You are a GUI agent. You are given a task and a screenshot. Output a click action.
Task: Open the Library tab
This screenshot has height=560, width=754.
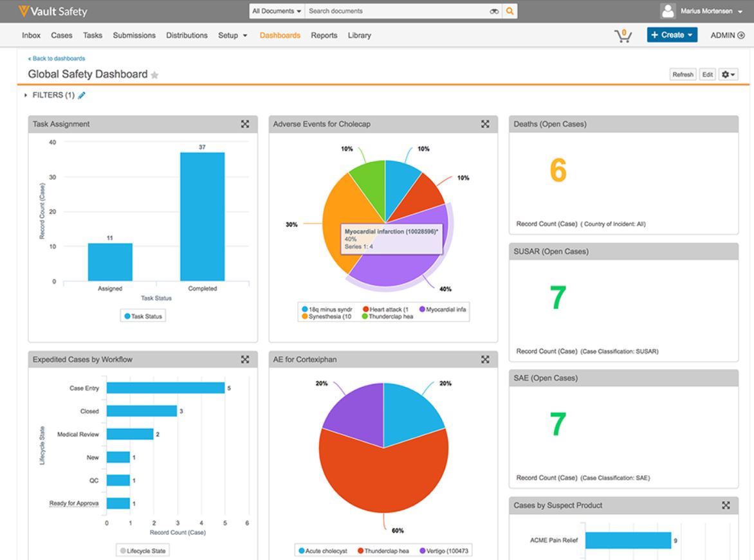click(x=359, y=35)
